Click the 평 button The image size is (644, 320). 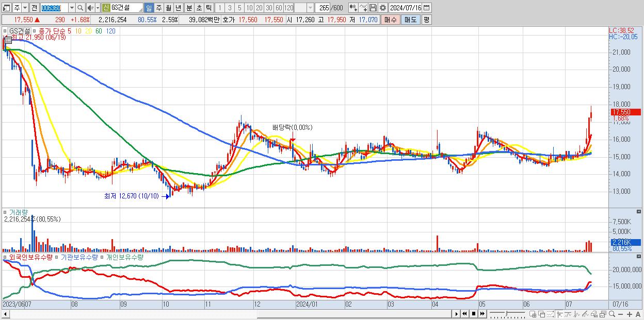tap(426, 20)
